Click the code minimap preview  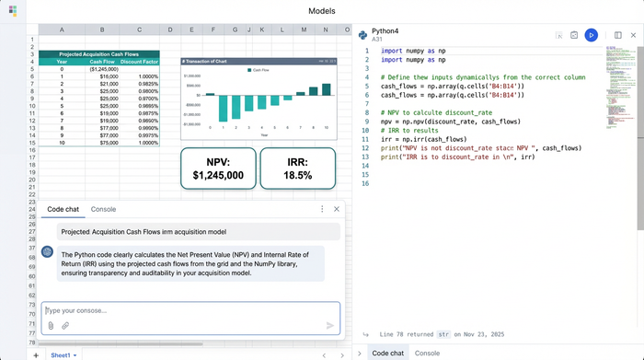click(x=620, y=87)
